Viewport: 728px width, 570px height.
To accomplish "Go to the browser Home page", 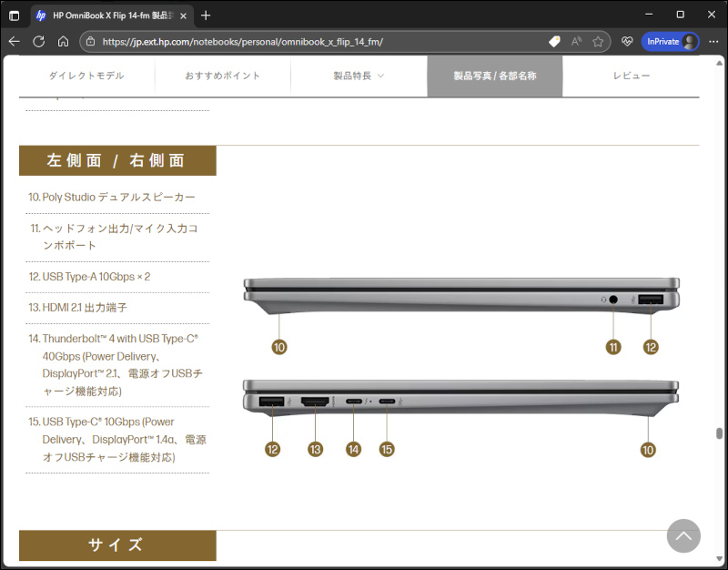I will tap(63, 41).
